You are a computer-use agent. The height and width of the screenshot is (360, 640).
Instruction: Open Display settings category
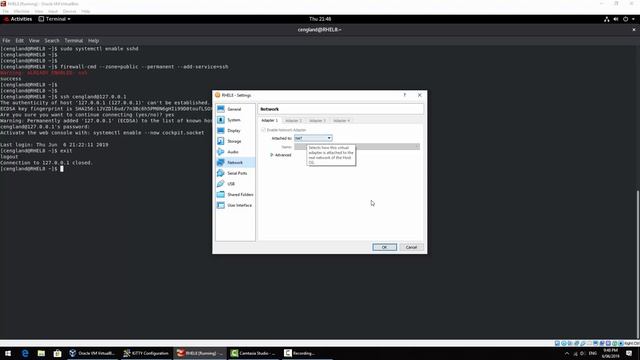(x=235, y=131)
